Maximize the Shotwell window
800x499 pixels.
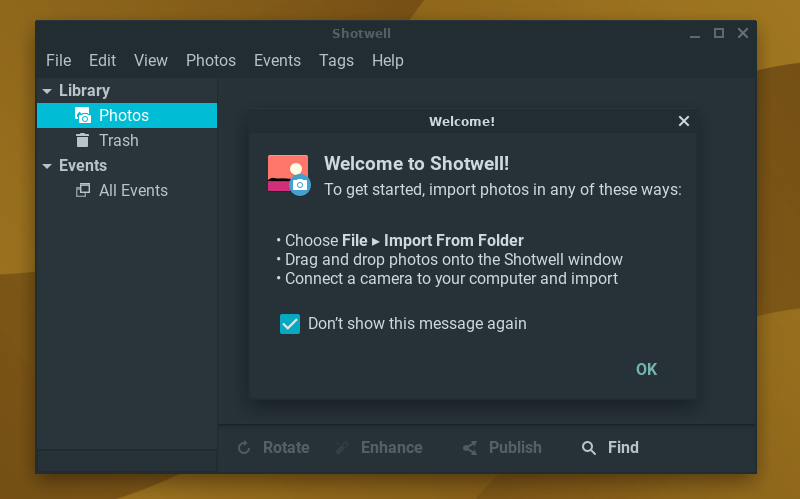pyautogui.click(x=718, y=33)
